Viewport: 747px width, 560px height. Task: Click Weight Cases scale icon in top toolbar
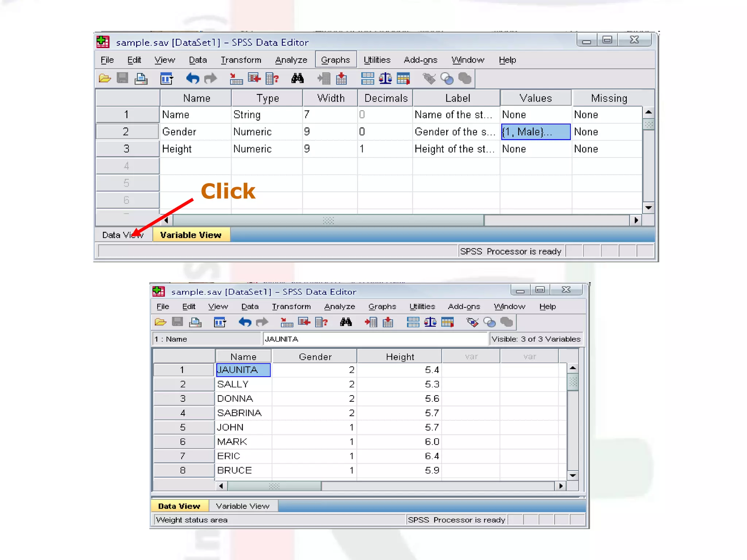385,78
